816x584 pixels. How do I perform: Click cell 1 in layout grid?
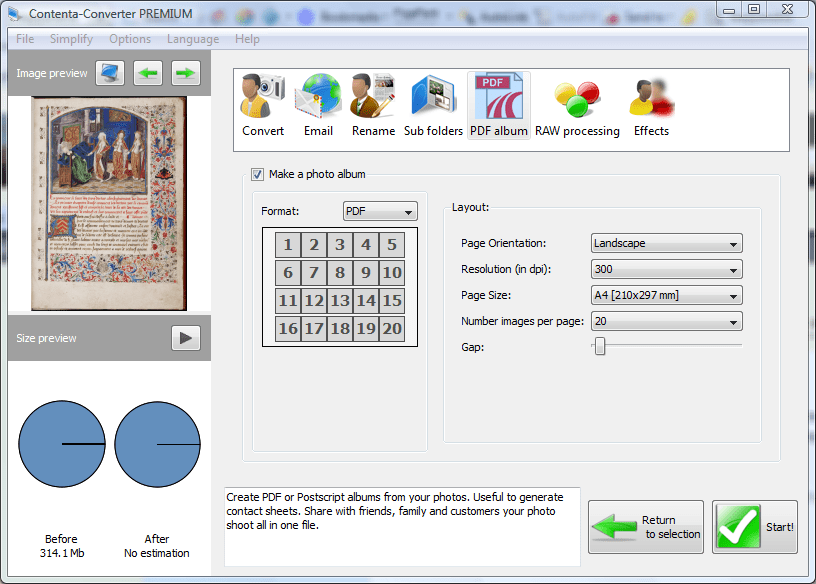tap(288, 245)
